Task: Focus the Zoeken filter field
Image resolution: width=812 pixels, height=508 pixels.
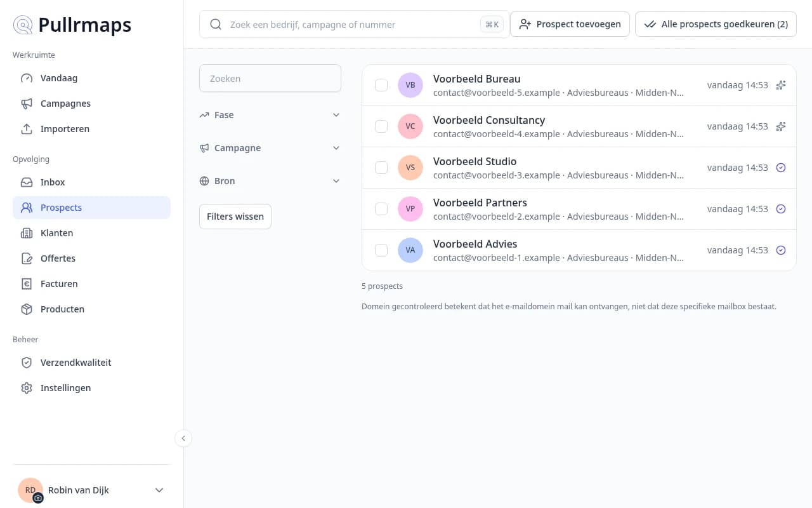Action: [x=270, y=78]
